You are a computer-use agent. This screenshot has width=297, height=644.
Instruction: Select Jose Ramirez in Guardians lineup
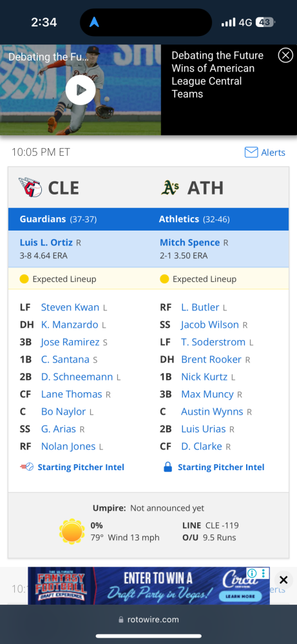pyautogui.click(x=70, y=342)
